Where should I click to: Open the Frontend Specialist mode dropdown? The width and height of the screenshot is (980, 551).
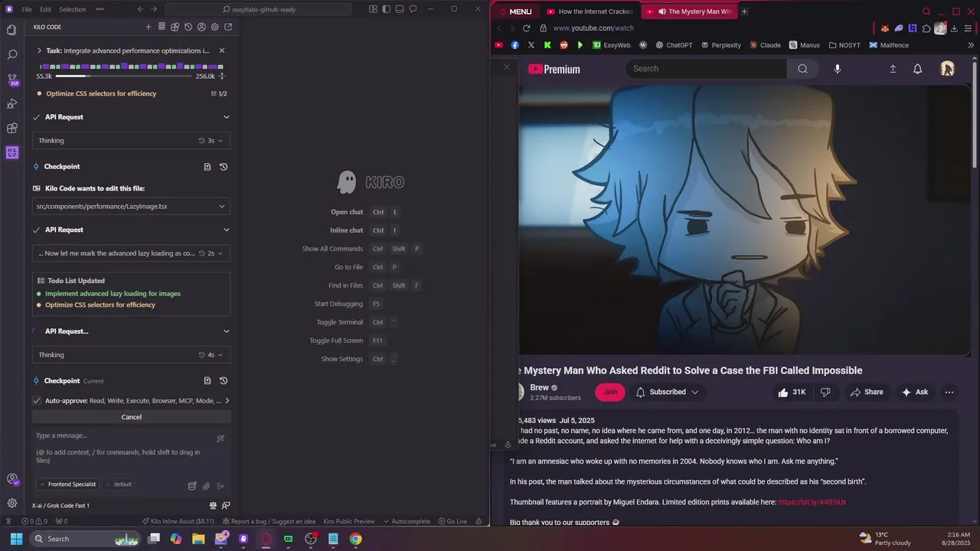click(x=67, y=484)
